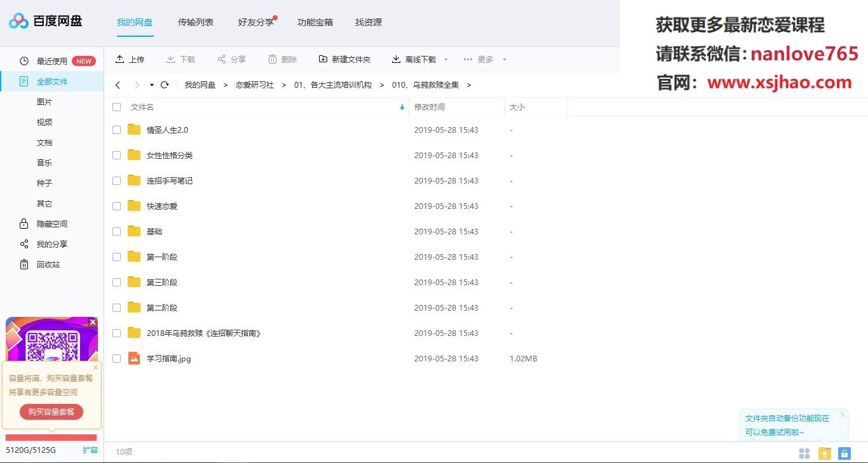Open the 情圣人生2.0 folder icon
The width and height of the screenshot is (868, 463).
[133, 130]
